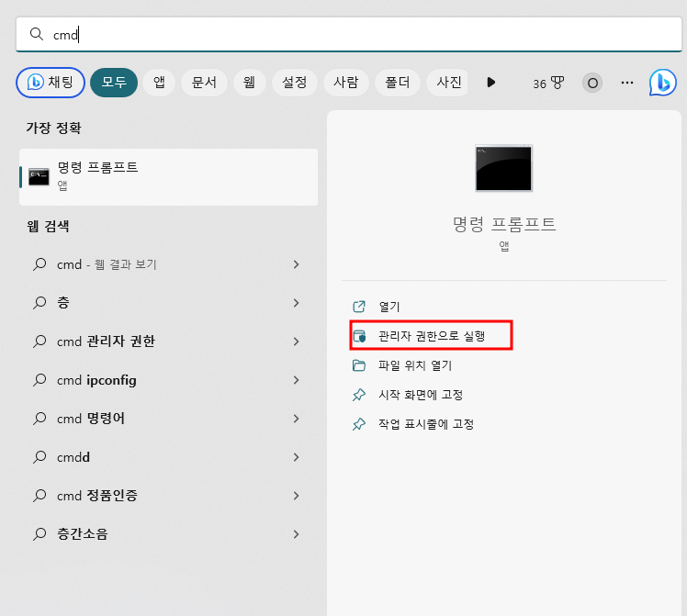Expand the 층간소음 suggestion chevron
The image size is (687, 616).
click(x=296, y=534)
